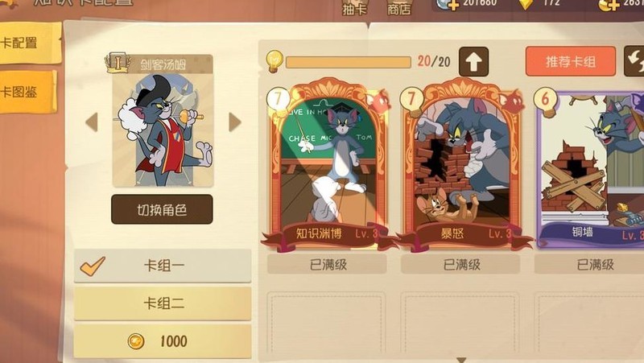Click the upward arrow upgrade icon
The height and width of the screenshot is (363, 644).
point(473,62)
